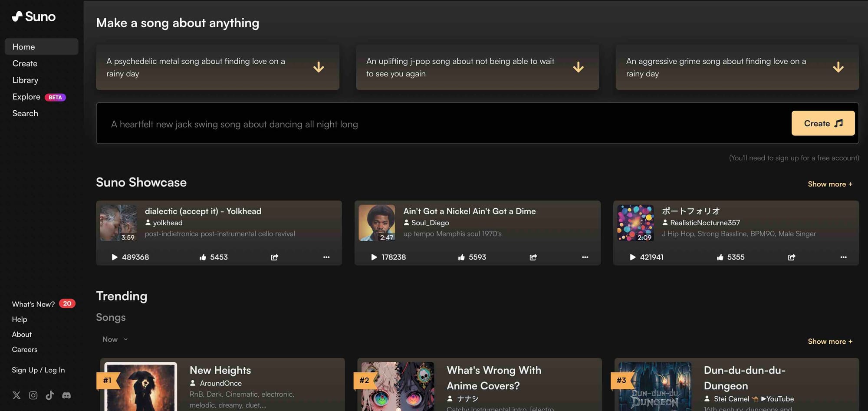This screenshot has height=411, width=868.
Task: Click 'J Hip Hop, Strong Bassline' style tags
Action: coord(739,234)
